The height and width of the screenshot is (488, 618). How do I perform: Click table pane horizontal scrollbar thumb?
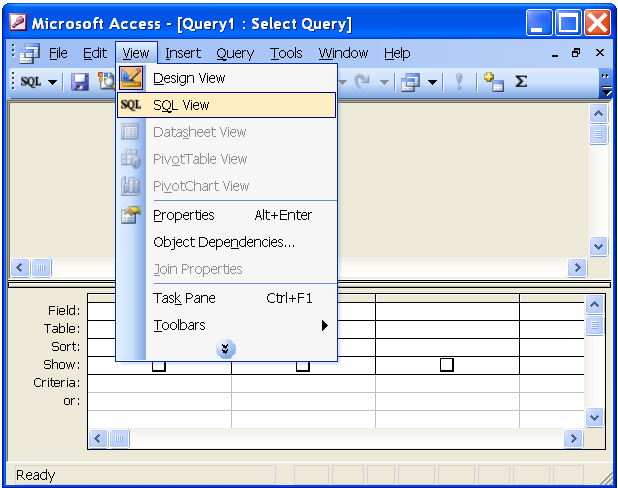click(x=41, y=268)
